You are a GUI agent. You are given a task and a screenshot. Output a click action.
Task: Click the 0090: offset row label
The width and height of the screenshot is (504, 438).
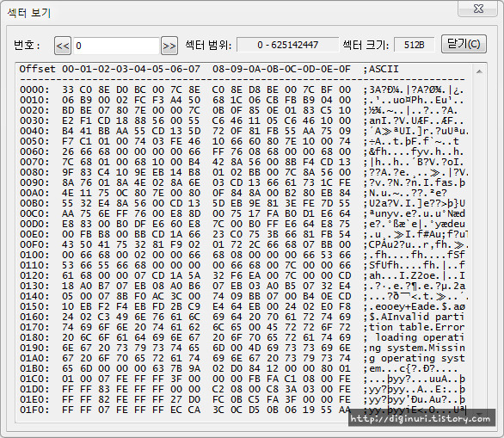[x=34, y=182]
